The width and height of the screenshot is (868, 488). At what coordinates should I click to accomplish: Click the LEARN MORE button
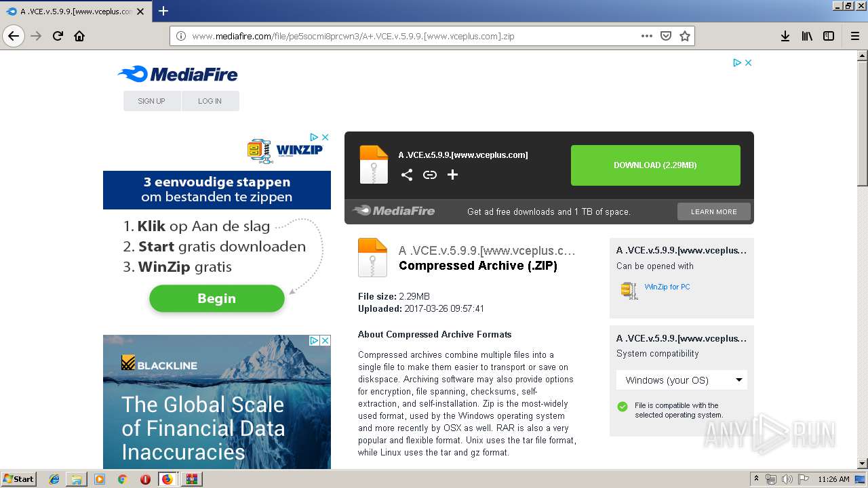point(714,211)
